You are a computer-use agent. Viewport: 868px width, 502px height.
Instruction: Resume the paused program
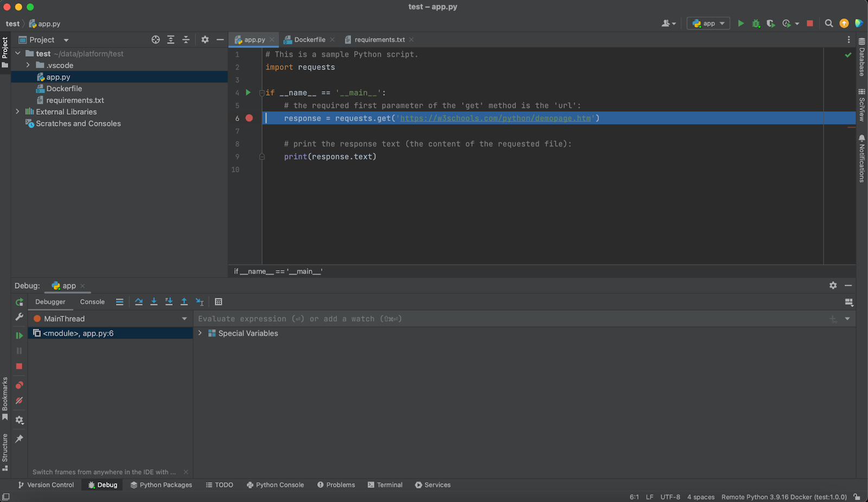19,335
